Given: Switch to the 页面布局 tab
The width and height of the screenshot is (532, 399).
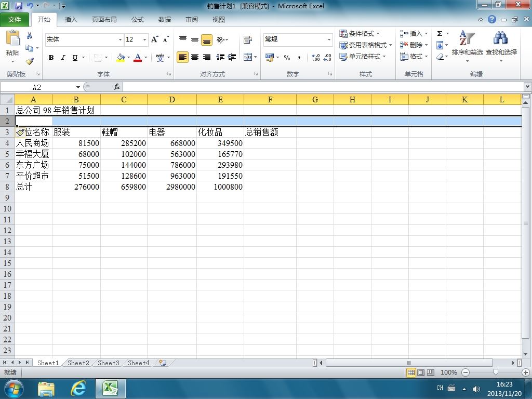Looking at the screenshot, I should click(x=104, y=20).
